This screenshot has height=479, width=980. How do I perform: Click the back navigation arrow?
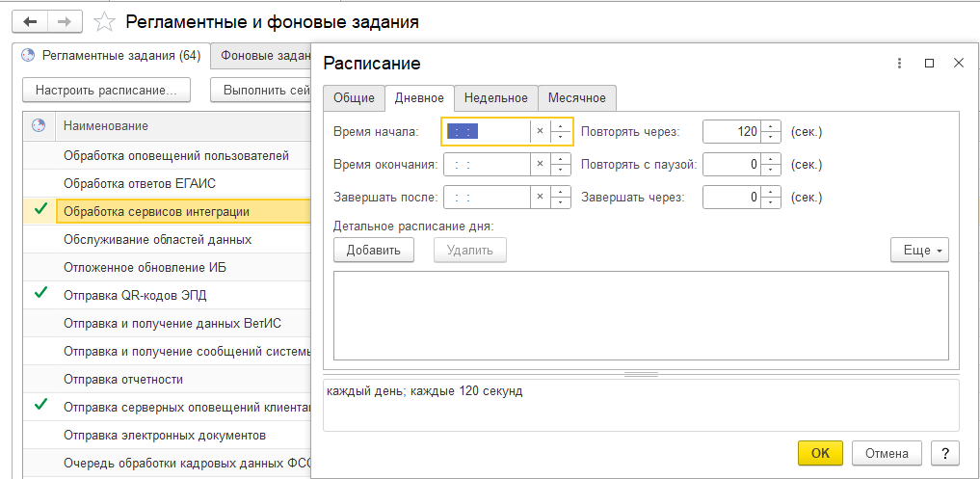pyautogui.click(x=30, y=20)
